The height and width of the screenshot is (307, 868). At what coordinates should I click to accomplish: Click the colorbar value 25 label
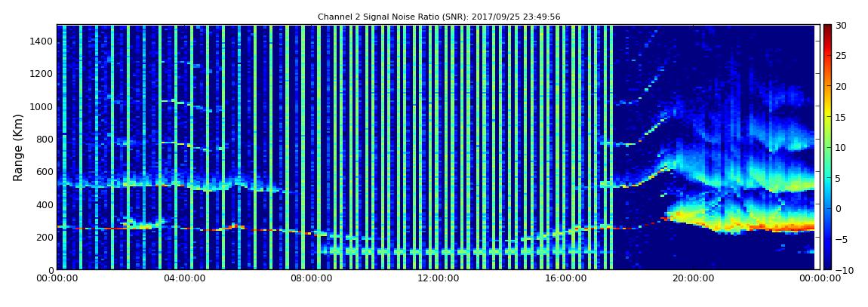pyautogui.click(x=841, y=56)
